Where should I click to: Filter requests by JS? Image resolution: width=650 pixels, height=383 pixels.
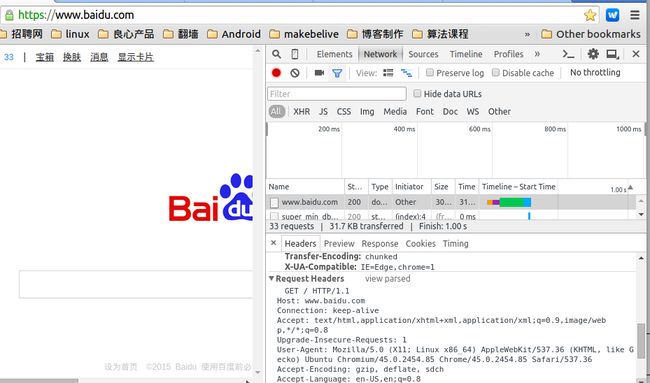(x=323, y=112)
